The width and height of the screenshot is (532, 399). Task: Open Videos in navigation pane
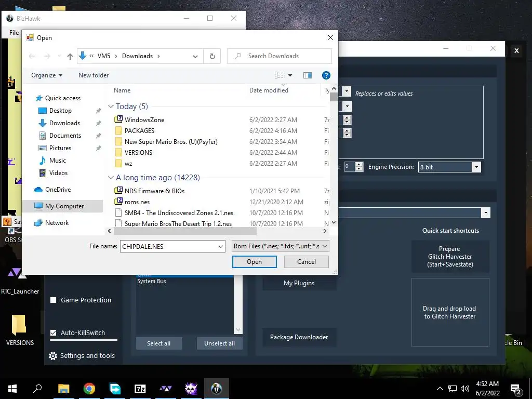(58, 172)
